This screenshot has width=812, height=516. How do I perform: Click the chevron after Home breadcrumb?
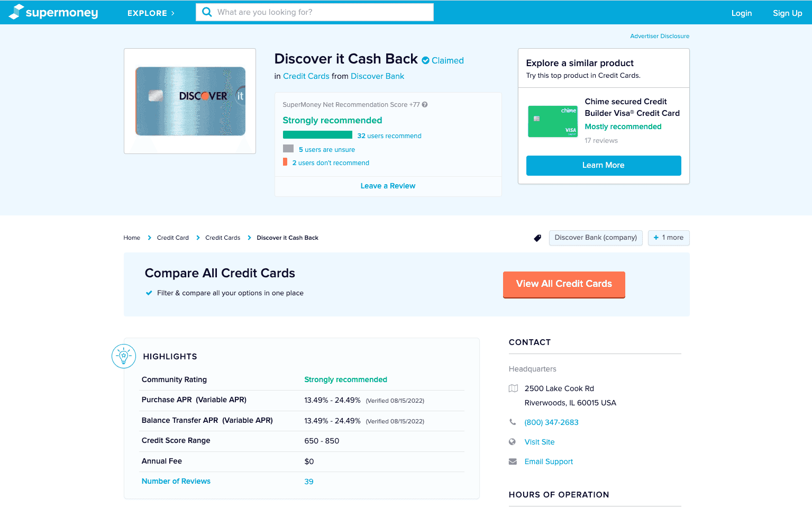[x=149, y=238]
